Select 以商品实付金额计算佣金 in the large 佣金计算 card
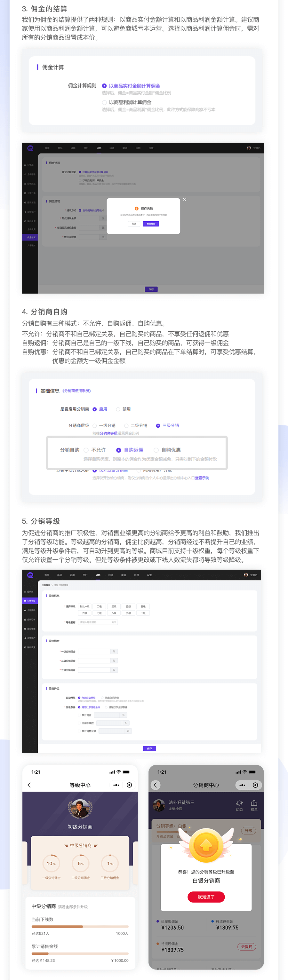This screenshot has width=288, height=980. 104,86
